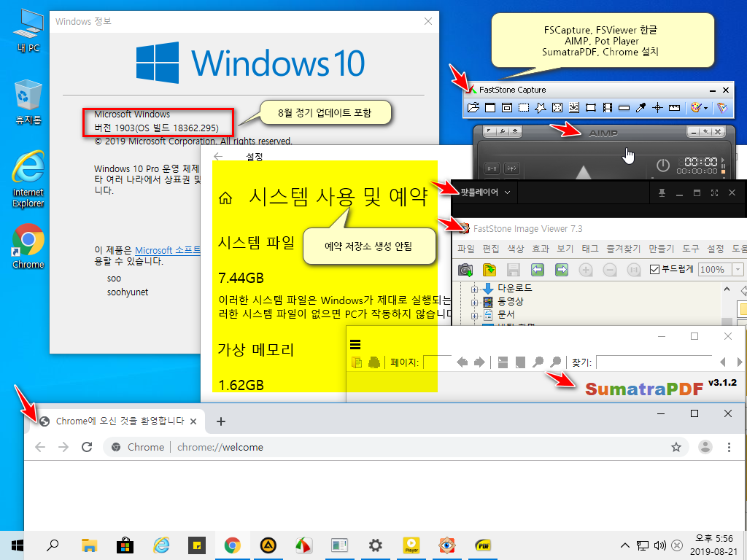
Task: Go back in 설정 window
Action: point(218,156)
